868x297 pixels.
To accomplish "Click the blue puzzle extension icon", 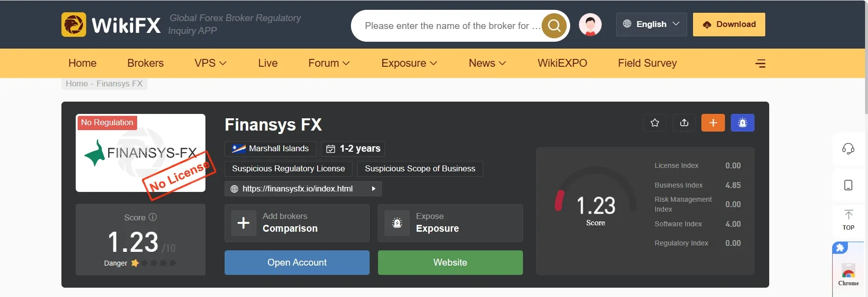I will (x=840, y=248).
